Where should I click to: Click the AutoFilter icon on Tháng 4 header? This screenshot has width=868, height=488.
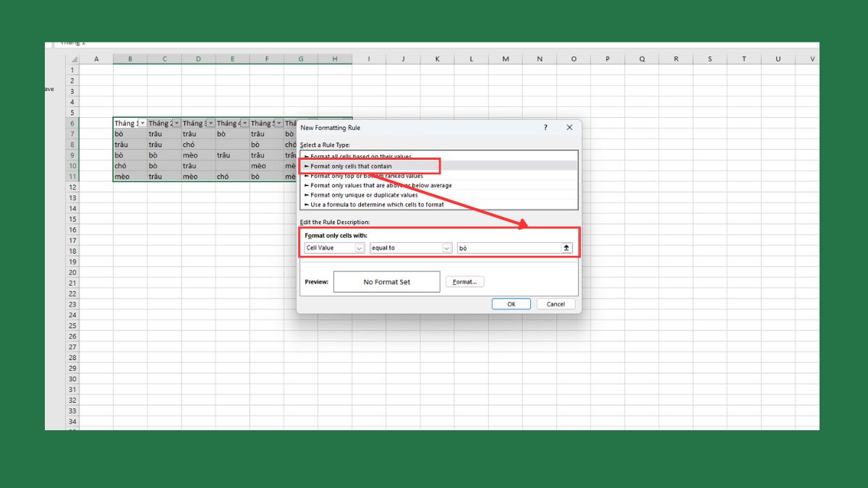click(x=244, y=123)
